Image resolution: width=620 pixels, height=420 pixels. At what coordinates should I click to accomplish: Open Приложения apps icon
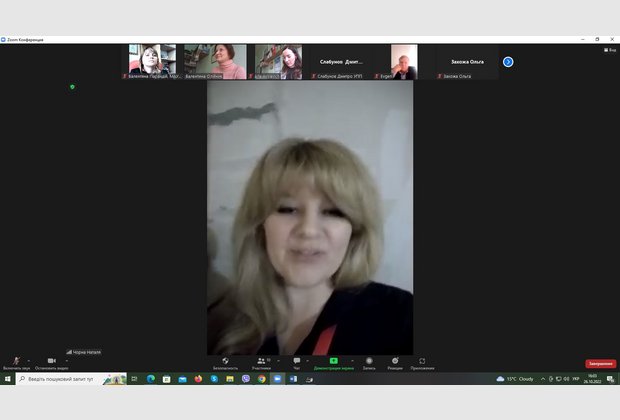(x=422, y=363)
